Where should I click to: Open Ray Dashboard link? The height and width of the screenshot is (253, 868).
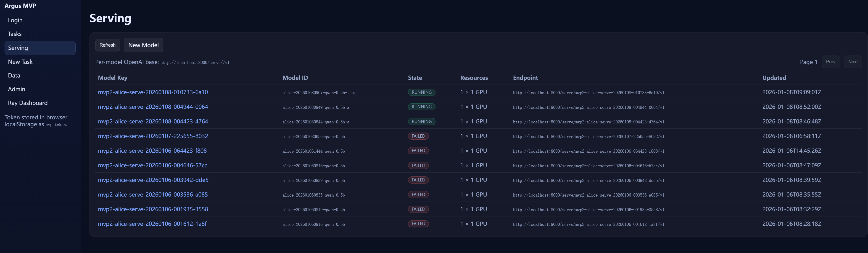coord(28,103)
